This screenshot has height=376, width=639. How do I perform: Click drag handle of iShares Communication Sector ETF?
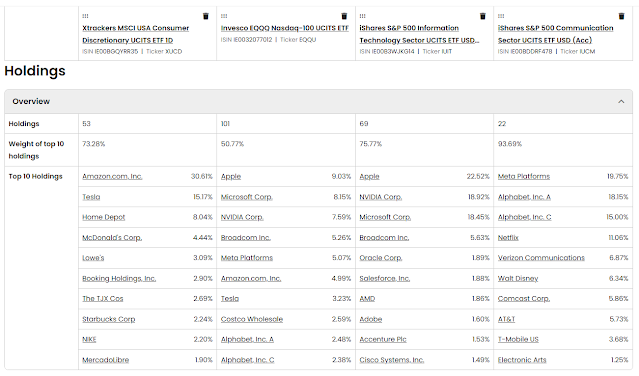501,16
